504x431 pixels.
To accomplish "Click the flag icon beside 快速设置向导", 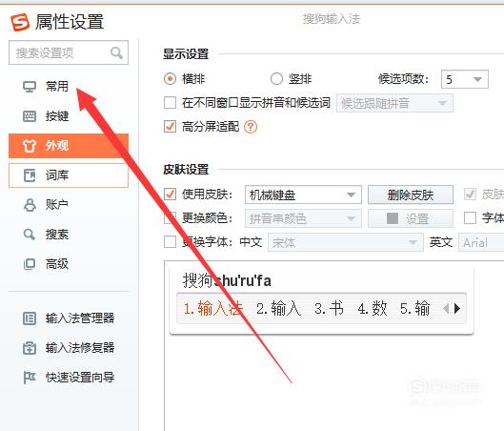I will click(x=30, y=378).
